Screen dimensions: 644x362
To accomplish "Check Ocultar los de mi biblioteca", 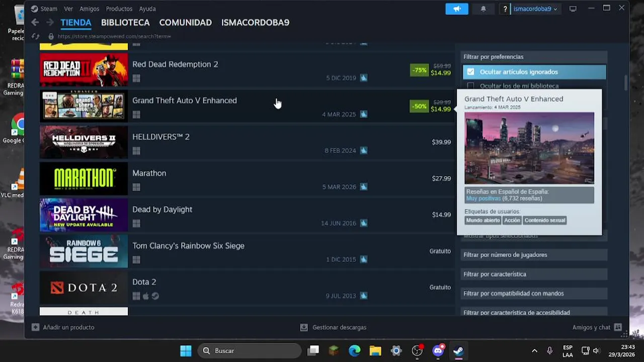I will pyautogui.click(x=470, y=86).
